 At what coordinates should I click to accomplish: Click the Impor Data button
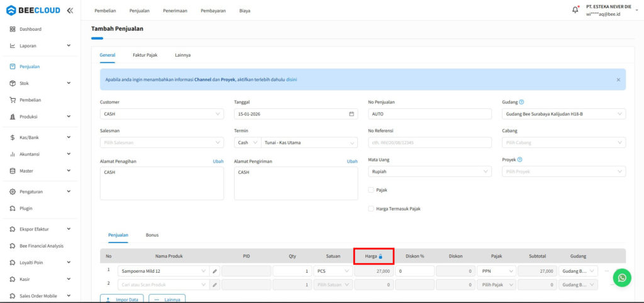coord(123,299)
